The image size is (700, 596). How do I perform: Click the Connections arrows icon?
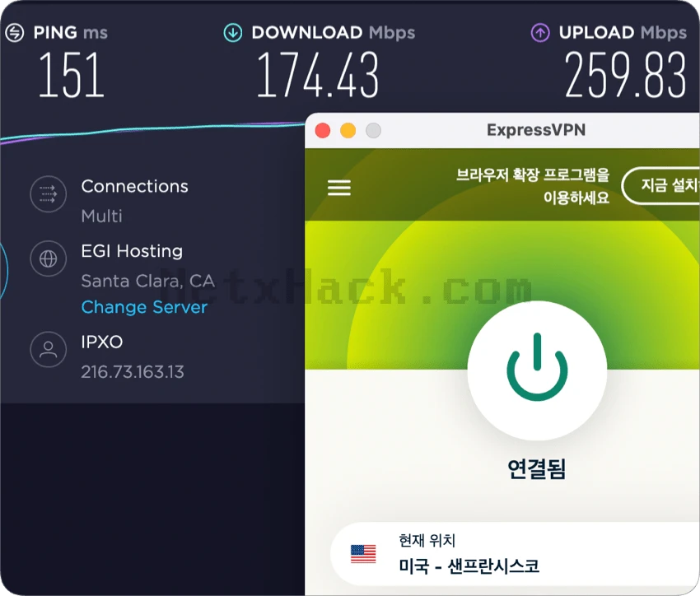(49, 194)
